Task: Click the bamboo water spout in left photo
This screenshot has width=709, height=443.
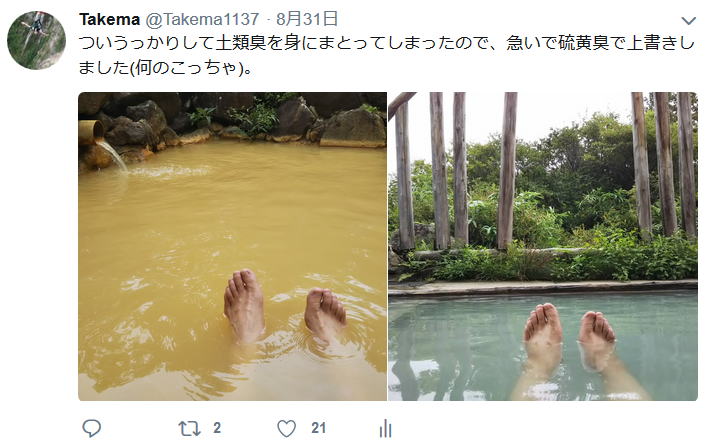Action: coord(91,132)
